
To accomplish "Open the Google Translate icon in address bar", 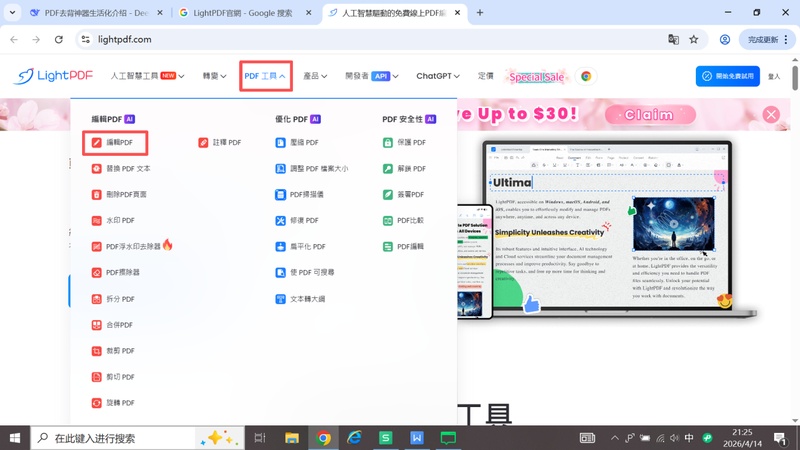I will click(673, 39).
